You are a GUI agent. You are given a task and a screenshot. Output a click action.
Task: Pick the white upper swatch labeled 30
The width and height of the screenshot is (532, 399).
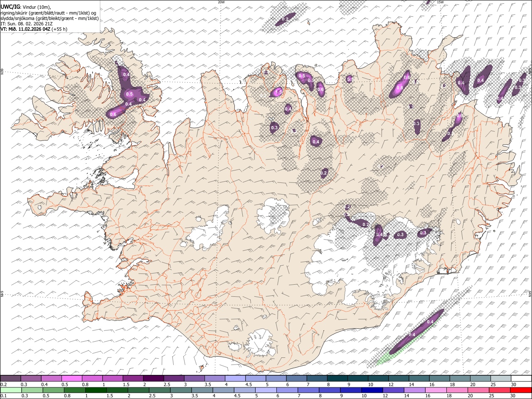pyautogui.click(x=521, y=378)
